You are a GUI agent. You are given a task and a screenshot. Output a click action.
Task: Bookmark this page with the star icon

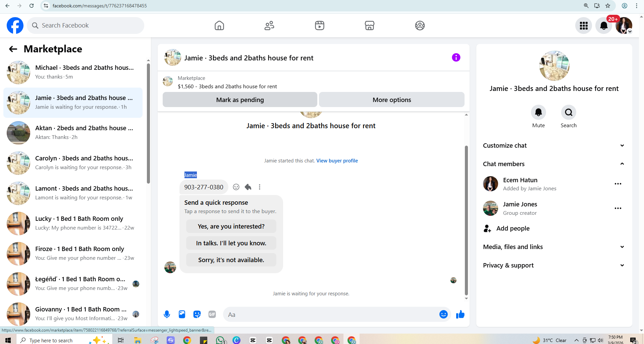point(608,6)
